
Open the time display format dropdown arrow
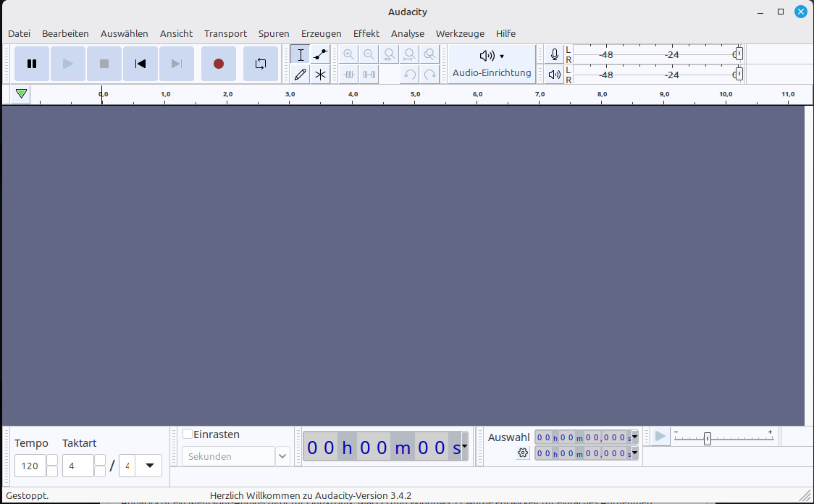click(464, 446)
